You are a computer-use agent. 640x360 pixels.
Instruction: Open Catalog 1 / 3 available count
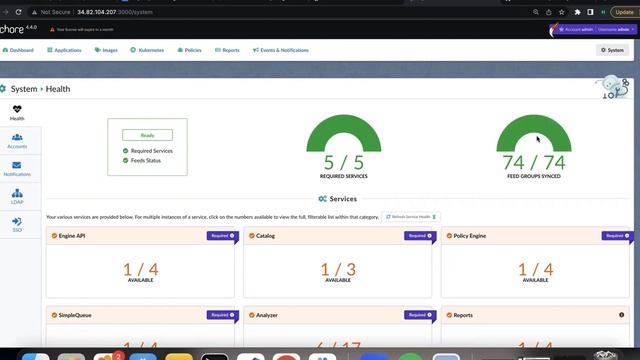point(338,270)
